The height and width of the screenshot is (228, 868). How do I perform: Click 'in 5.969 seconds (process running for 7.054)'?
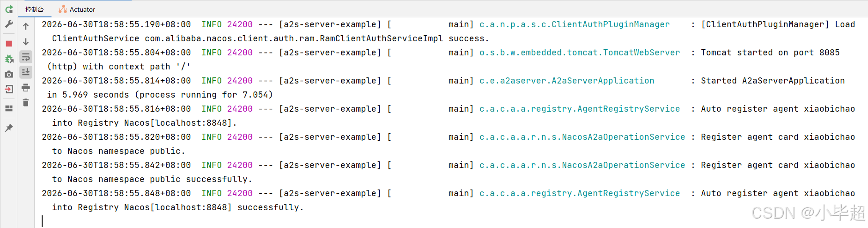[x=160, y=95]
